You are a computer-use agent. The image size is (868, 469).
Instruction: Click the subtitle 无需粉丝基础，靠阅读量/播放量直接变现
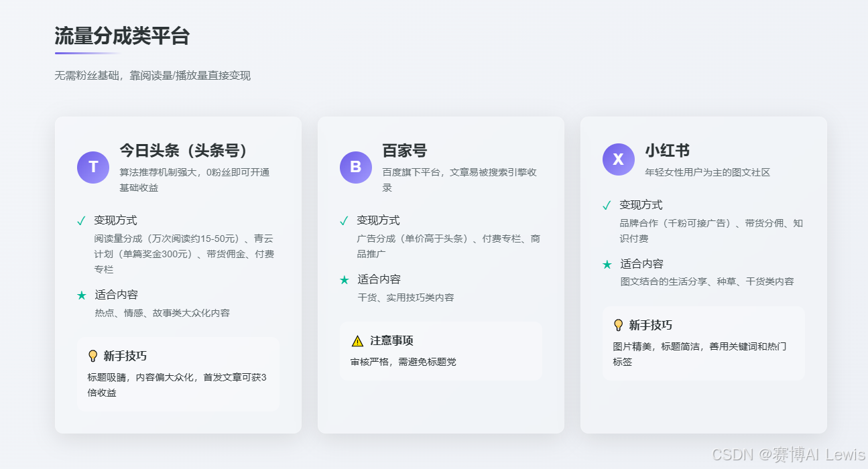153,76
